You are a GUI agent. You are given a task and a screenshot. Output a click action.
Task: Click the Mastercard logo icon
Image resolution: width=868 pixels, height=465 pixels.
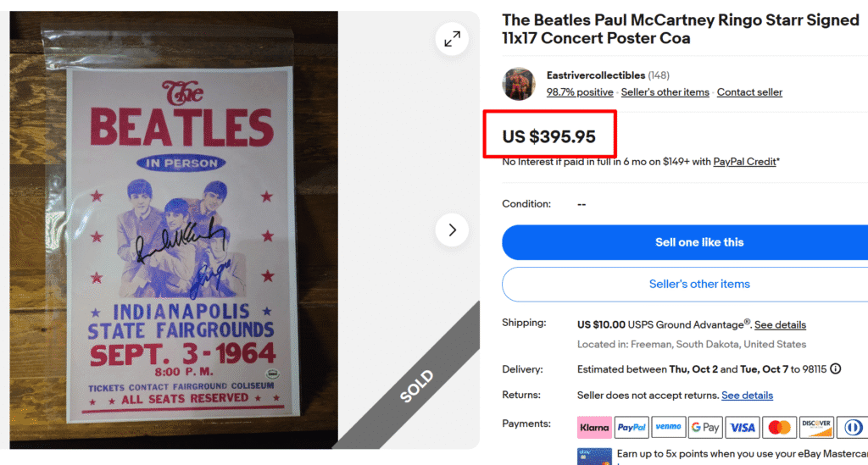click(x=779, y=428)
